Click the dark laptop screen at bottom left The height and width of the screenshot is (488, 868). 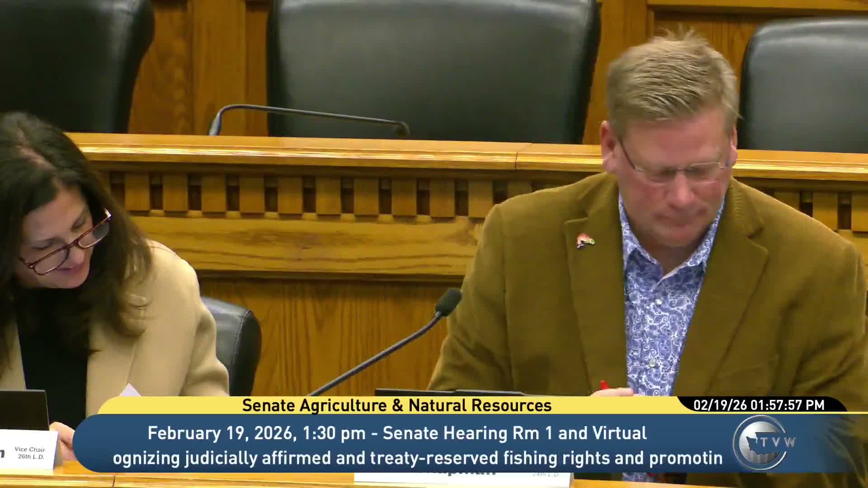point(23,409)
